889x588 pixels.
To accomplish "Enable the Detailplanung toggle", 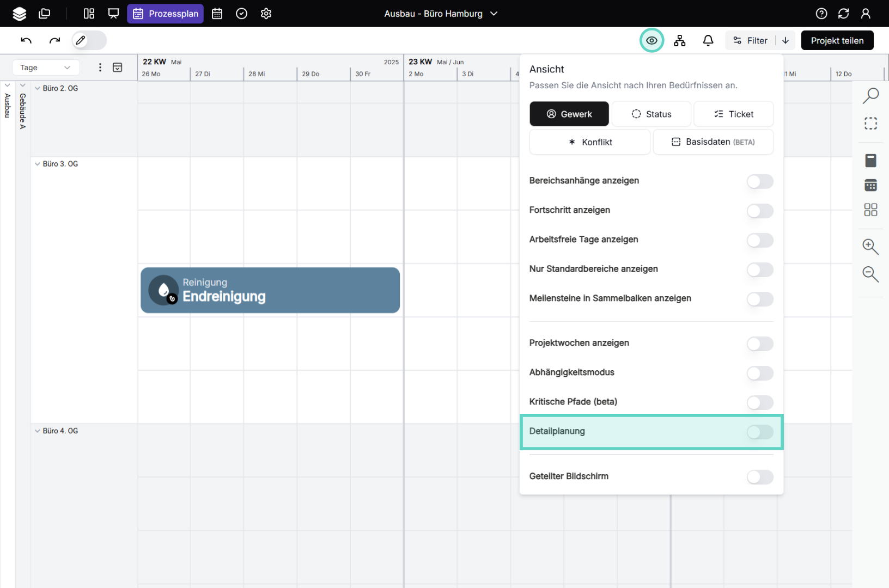I will (759, 432).
